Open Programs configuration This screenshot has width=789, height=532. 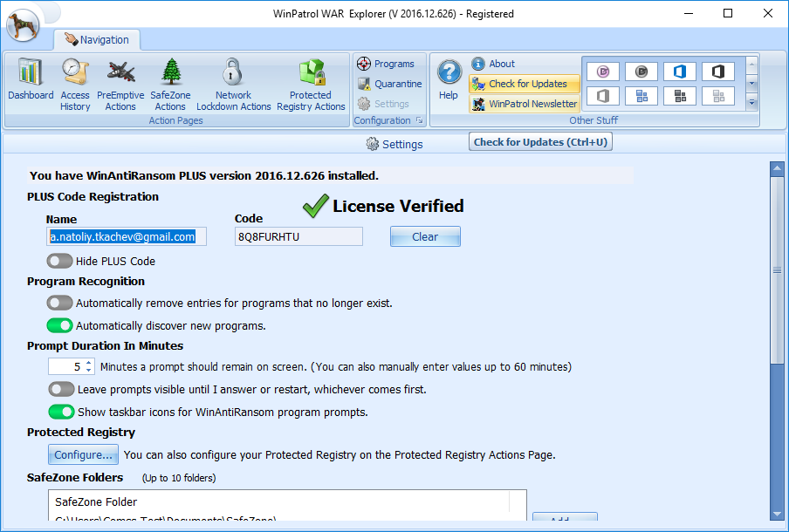coord(386,64)
